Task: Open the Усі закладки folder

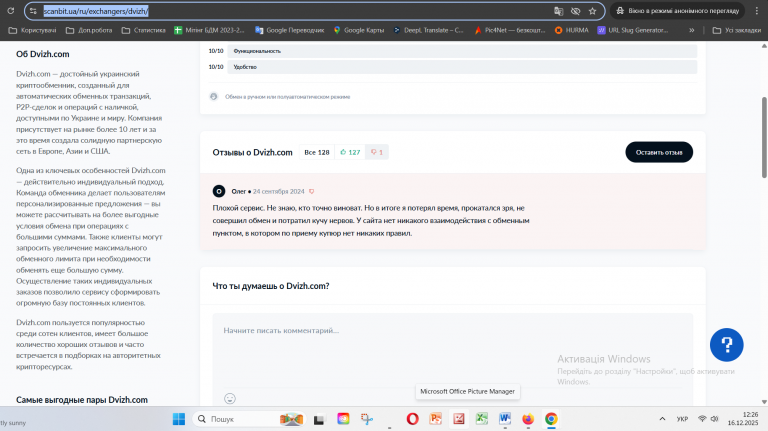Action: click(737, 30)
